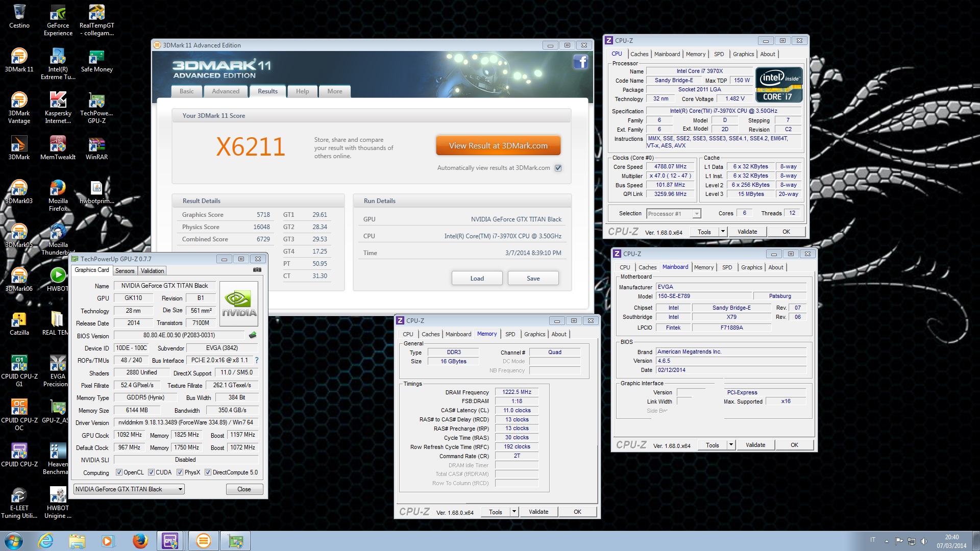Expand Tools dropdown in CPU-Z Mainboard window
The width and height of the screenshot is (980, 551).
730,445
